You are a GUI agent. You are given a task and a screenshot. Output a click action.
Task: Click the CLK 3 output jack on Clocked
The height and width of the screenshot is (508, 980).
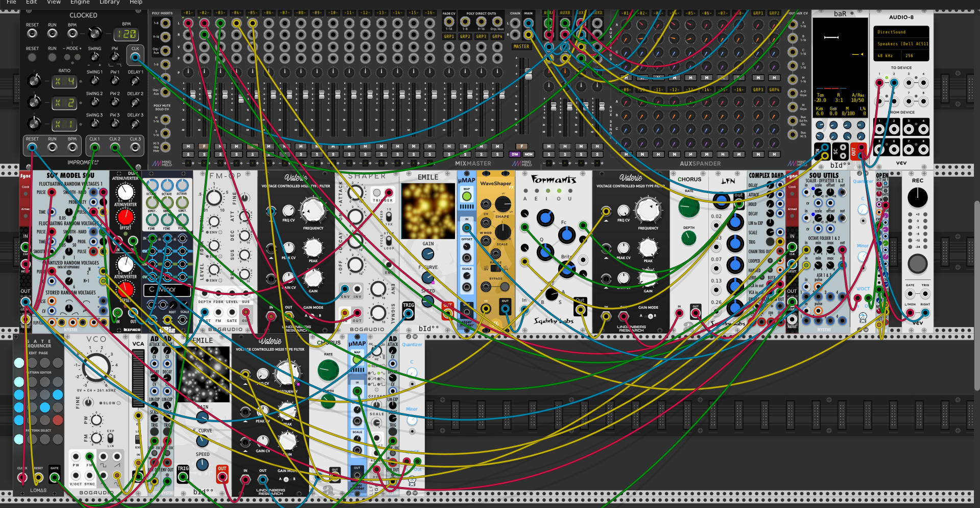pyautogui.click(x=135, y=148)
